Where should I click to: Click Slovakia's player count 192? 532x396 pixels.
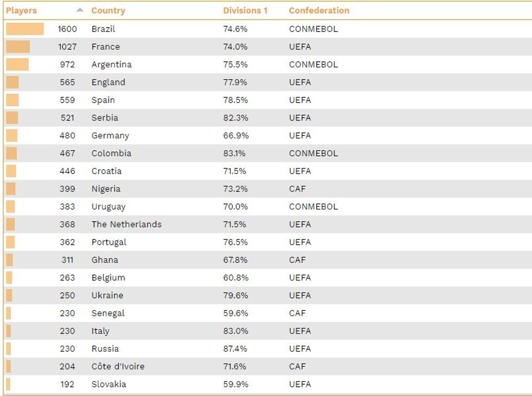(x=67, y=384)
